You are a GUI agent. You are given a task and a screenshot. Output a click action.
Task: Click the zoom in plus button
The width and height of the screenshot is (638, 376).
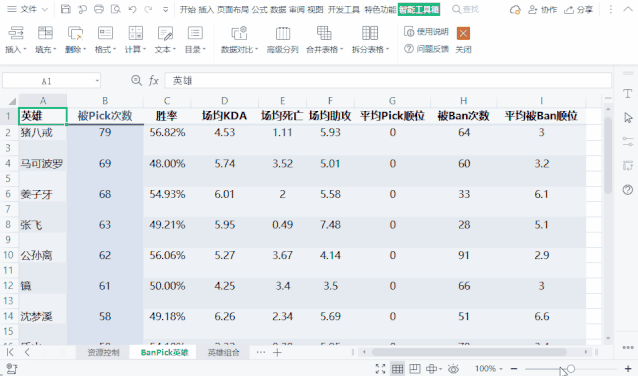pos(628,369)
